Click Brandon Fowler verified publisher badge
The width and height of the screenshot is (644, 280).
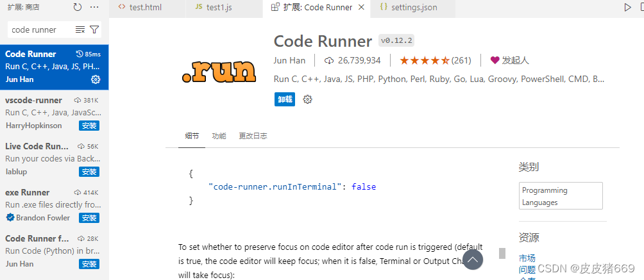[x=10, y=218]
